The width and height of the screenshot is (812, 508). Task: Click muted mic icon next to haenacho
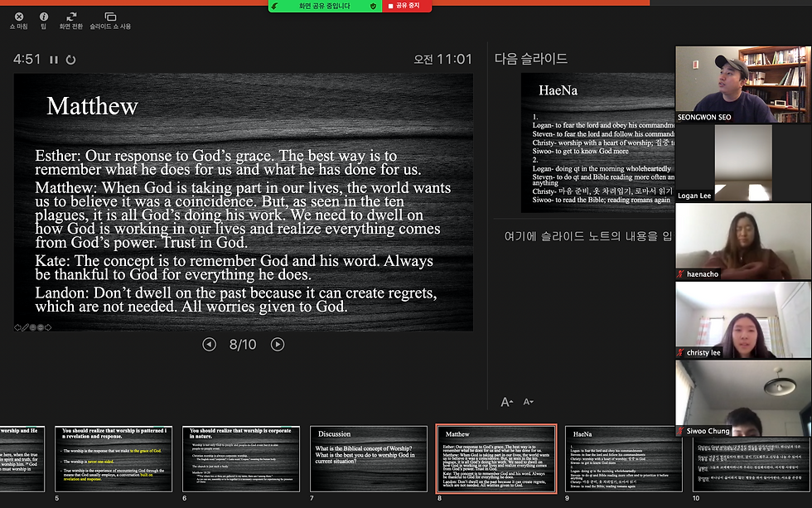click(x=680, y=274)
